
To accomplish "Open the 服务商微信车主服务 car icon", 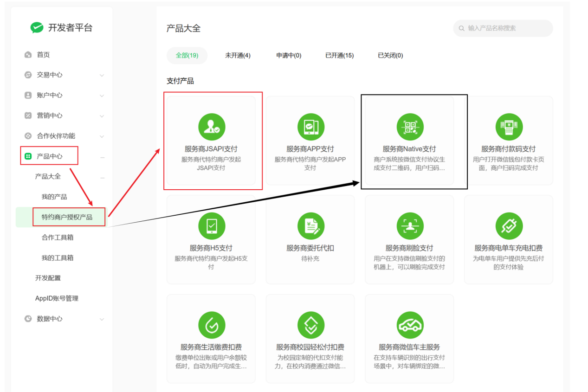I will pos(410,325).
